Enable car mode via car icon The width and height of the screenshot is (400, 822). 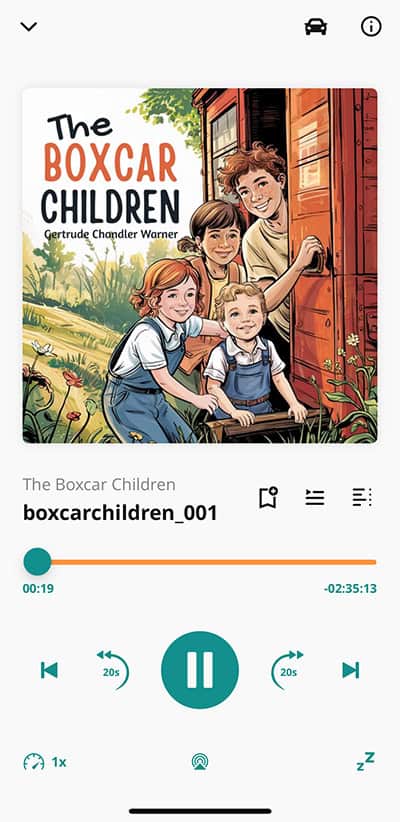click(x=316, y=27)
